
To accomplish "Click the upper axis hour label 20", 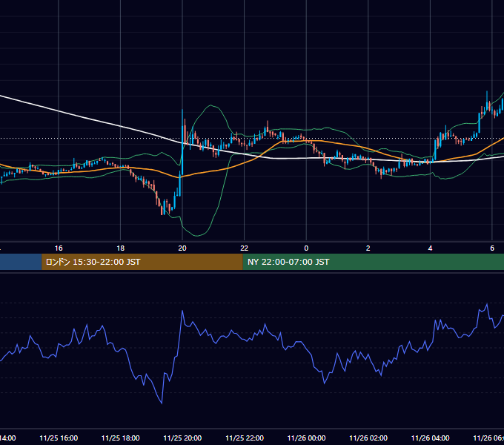I will (x=182, y=248).
